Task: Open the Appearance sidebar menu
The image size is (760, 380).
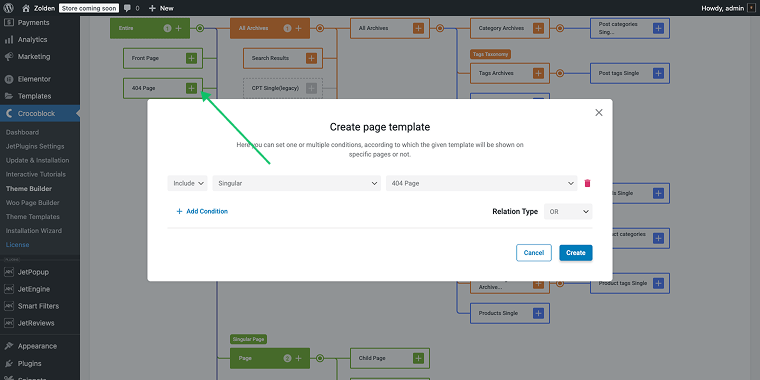Action: (x=40, y=347)
